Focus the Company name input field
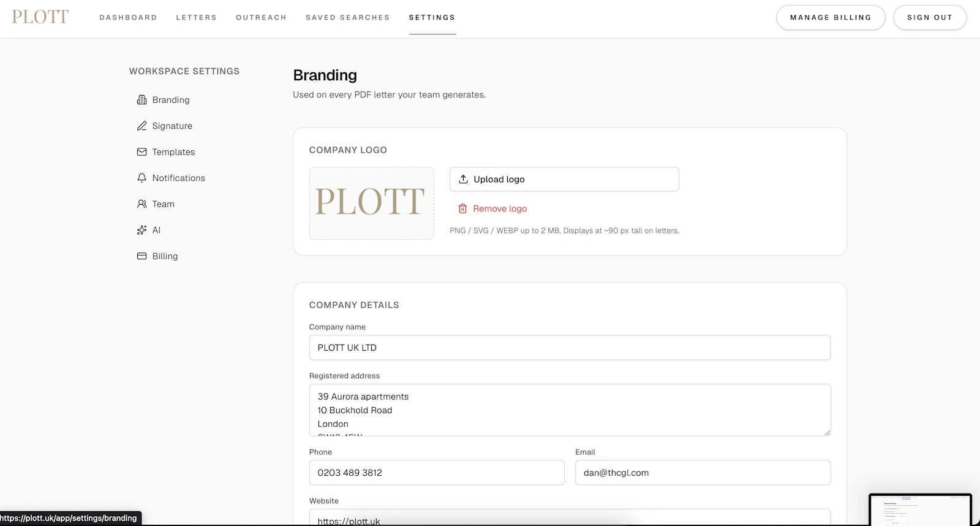The height and width of the screenshot is (526, 980). tap(570, 348)
